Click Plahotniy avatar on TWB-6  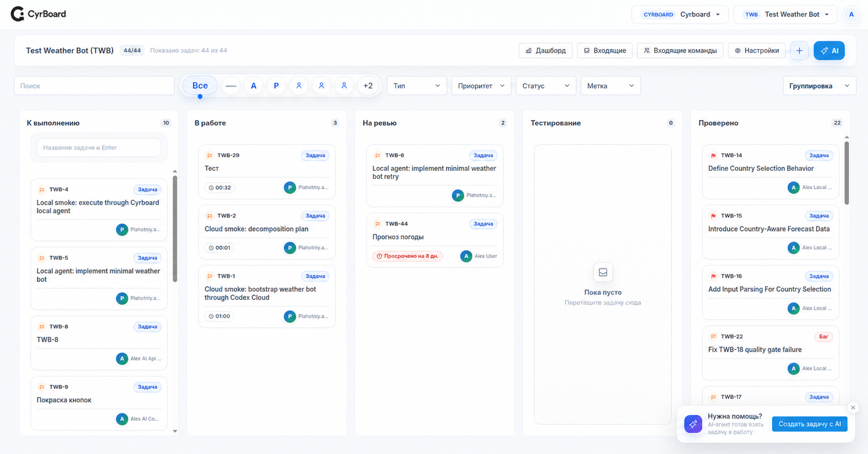458,196
